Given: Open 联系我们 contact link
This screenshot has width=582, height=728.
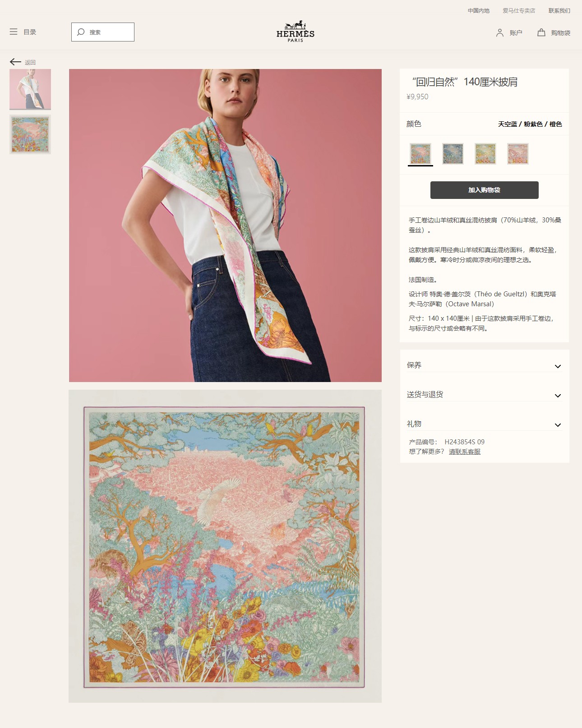Looking at the screenshot, I should pos(559,11).
